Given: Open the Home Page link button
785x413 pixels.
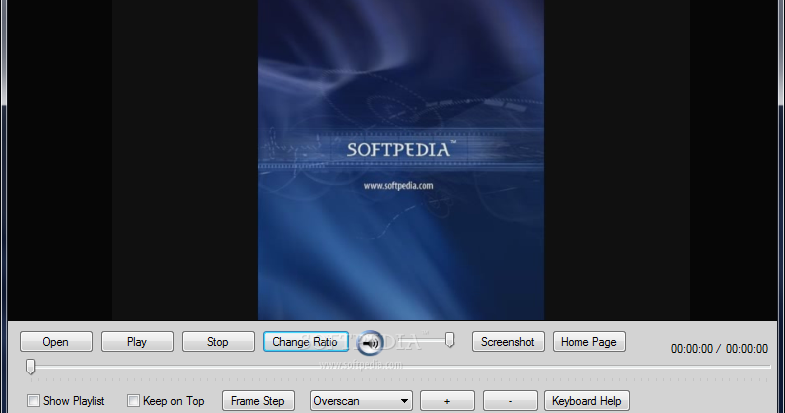Looking at the screenshot, I should pyautogui.click(x=589, y=341).
